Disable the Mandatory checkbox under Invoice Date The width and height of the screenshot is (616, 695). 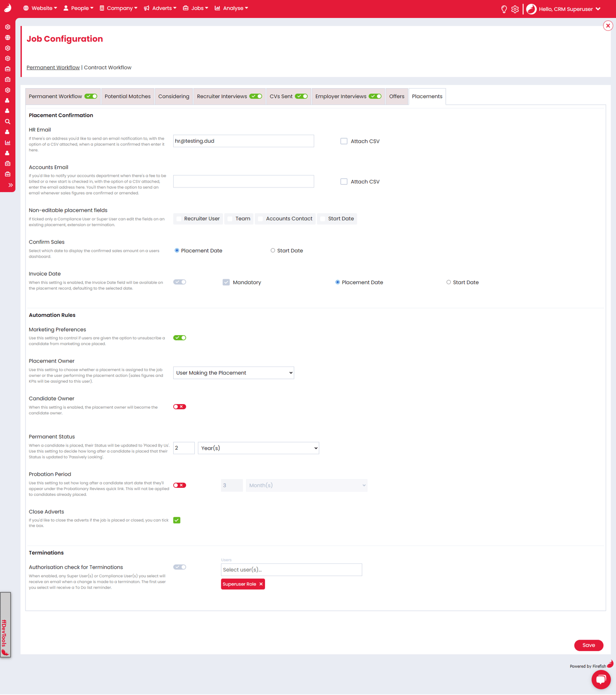pyautogui.click(x=226, y=282)
